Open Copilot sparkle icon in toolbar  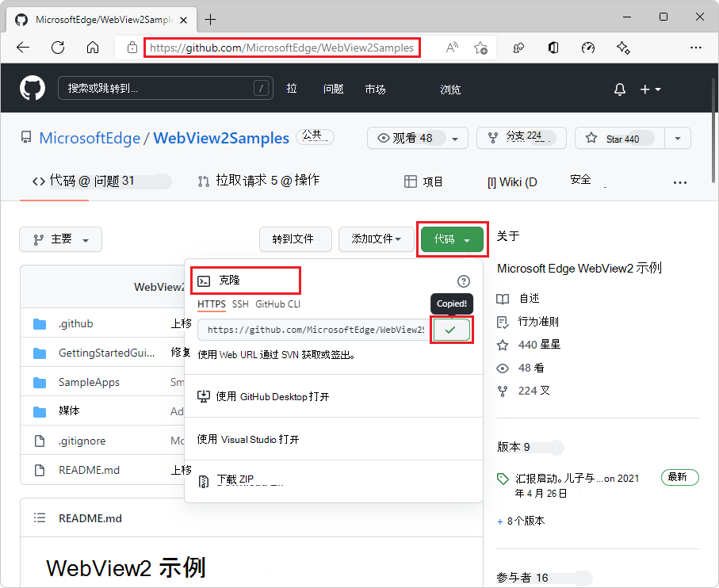[623, 48]
